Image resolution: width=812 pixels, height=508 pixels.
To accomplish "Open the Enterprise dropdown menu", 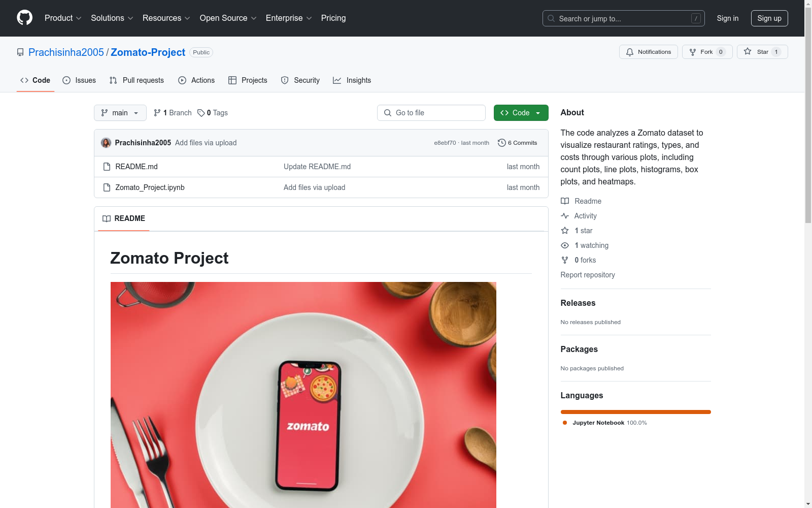I will point(288,18).
